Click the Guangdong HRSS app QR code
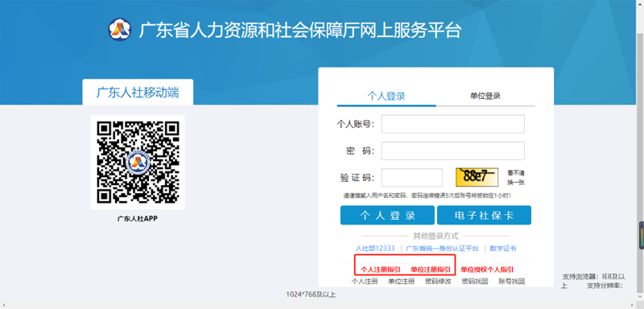Screen dimensions: 644x309 (x=138, y=162)
